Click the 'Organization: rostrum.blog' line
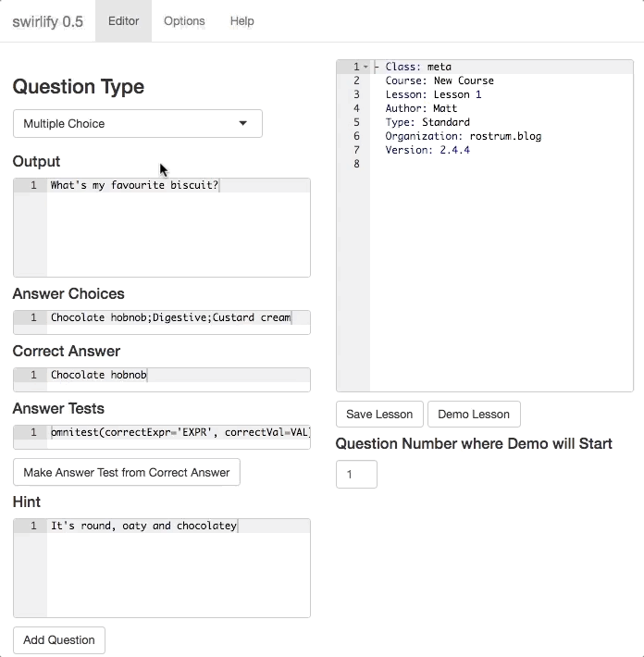Image resolution: width=644 pixels, height=657 pixels. tap(464, 136)
